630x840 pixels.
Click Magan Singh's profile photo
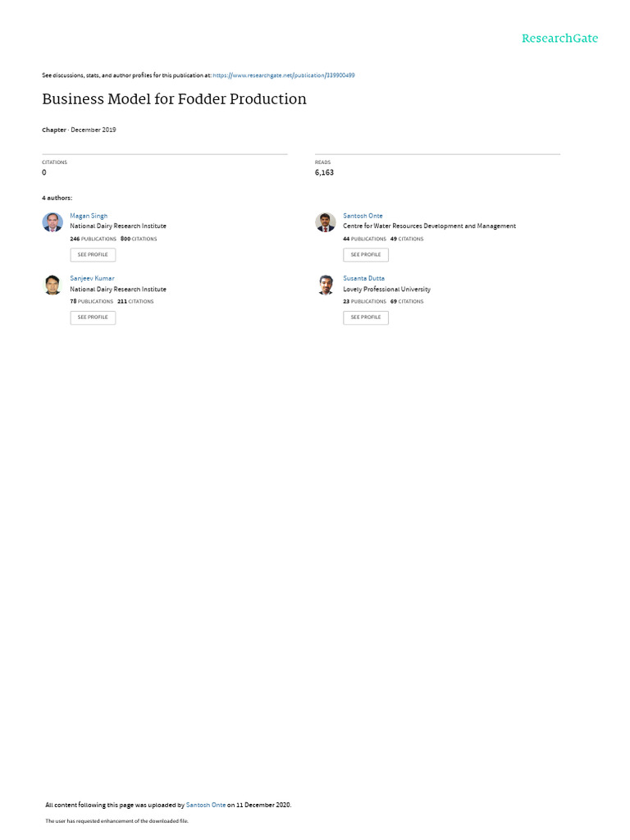[52, 221]
